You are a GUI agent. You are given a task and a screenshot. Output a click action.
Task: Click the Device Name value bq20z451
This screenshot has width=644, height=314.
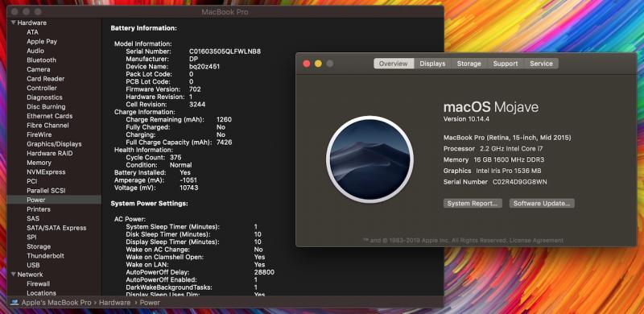point(204,67)
